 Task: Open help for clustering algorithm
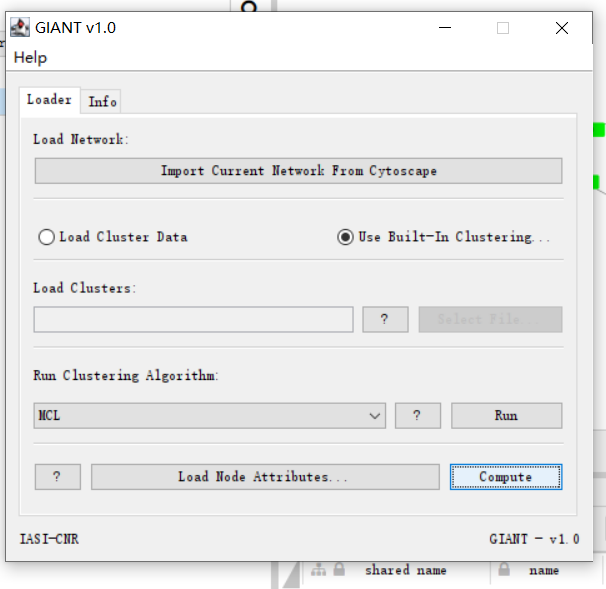coord(417,416)
